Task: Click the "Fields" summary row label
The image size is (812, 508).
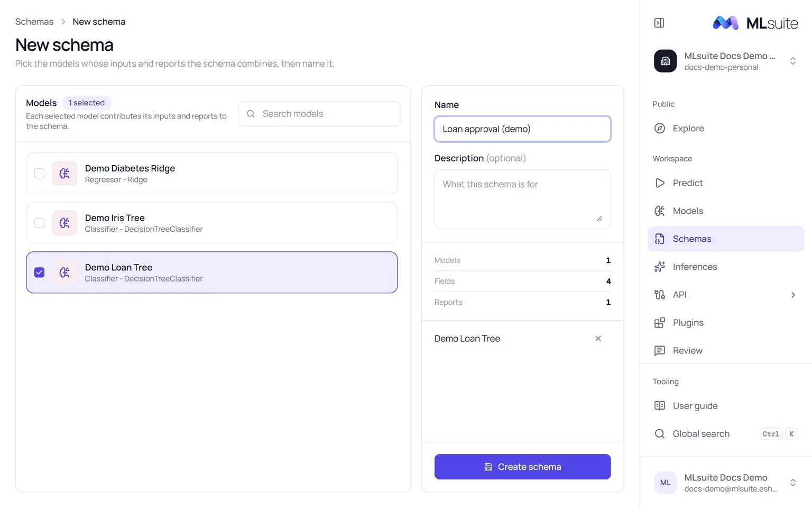Action: [x=445, y=282]
